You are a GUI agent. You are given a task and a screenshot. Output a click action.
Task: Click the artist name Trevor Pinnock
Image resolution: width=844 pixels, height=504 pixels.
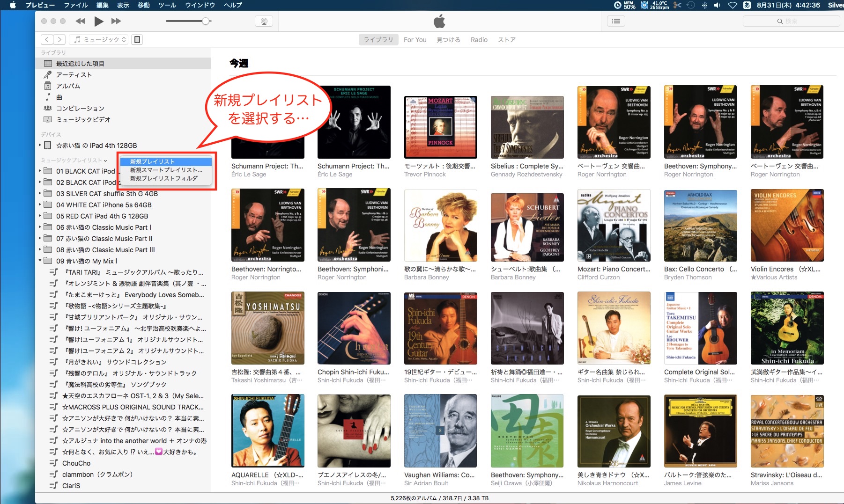(425, 175)
